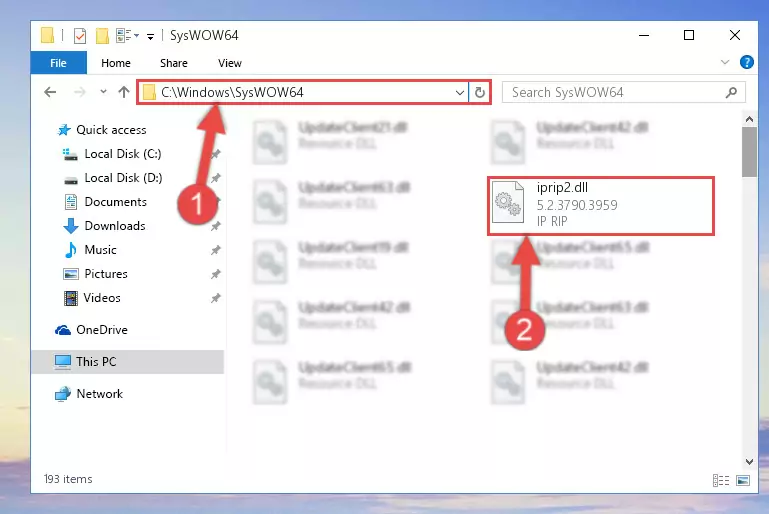Click the Search SysWOW64 field

(x=623, y=92)
